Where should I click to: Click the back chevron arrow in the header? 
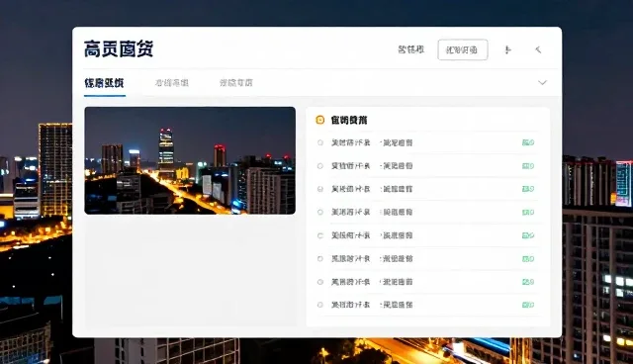coord(538,49)
